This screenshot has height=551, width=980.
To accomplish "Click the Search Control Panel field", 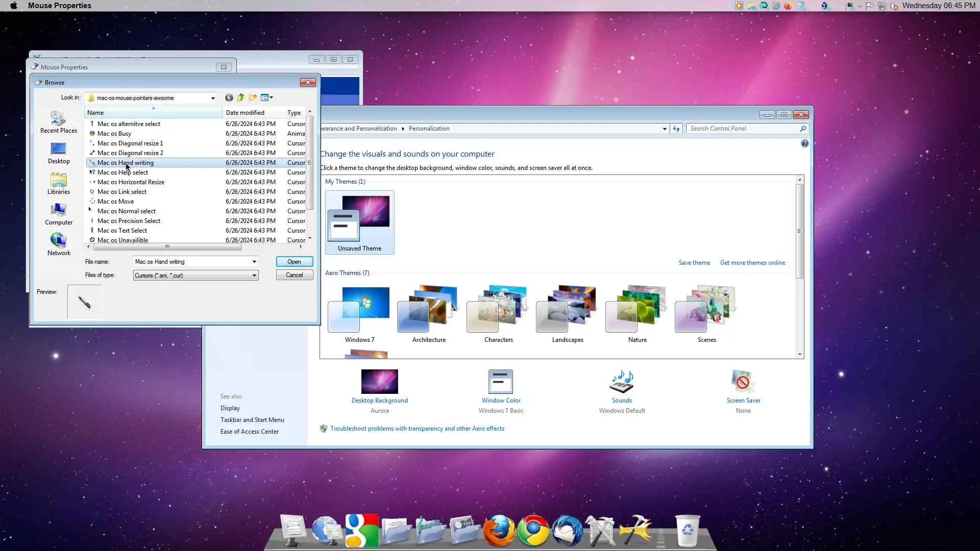I will coord(743,129).
